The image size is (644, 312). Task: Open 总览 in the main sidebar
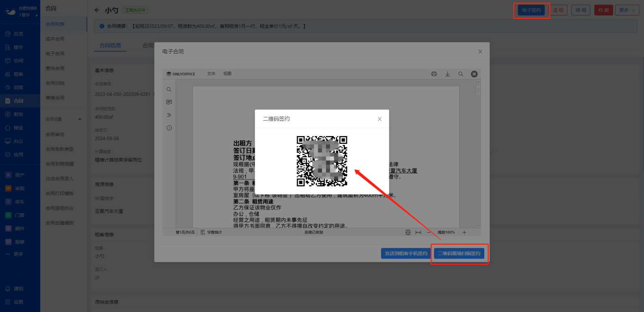click(20, 34)
